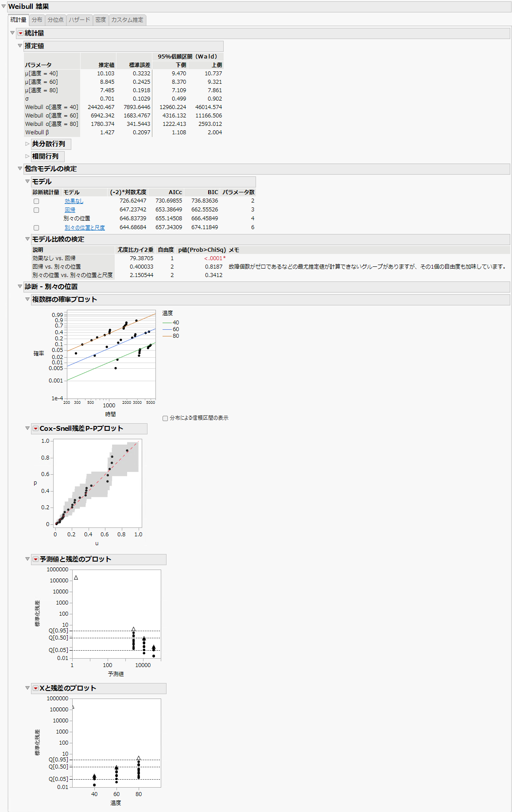This screenshot has height=812, width=512.
Task: Click the Weibull α[温度 = 60] row label
Action: coord(51,116)
